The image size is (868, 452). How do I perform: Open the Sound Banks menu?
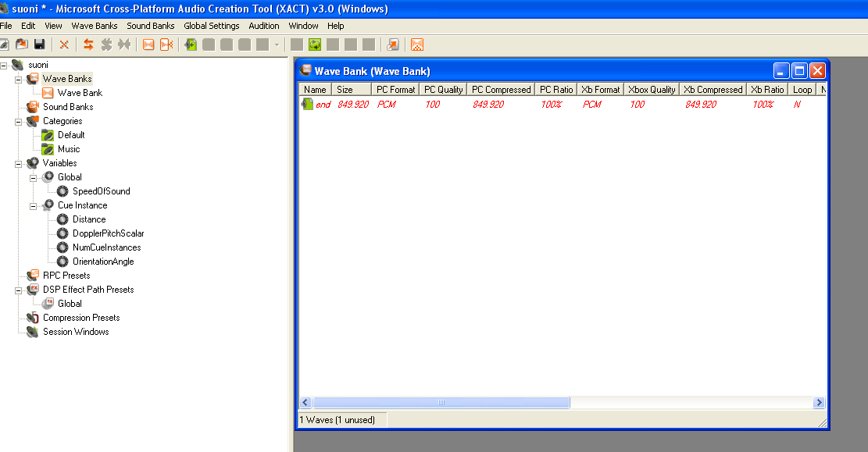pyautogui.click(x=151, y=26)
